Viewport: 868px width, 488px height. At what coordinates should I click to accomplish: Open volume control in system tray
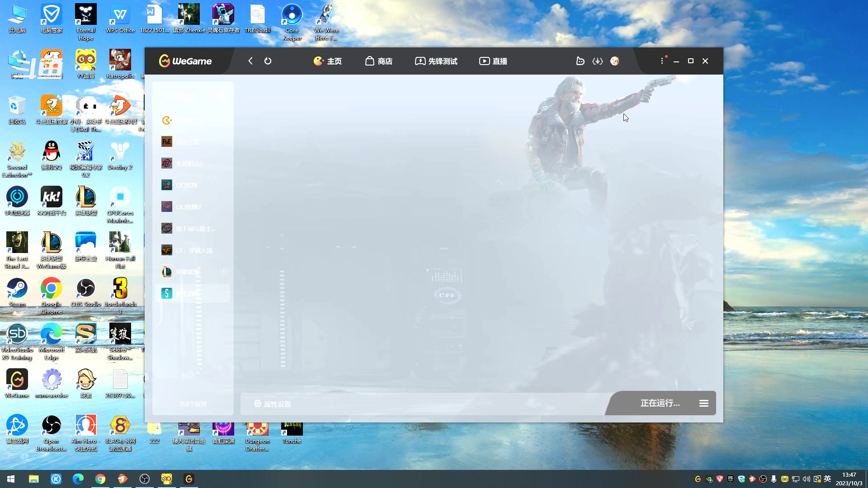click(807, 479)
